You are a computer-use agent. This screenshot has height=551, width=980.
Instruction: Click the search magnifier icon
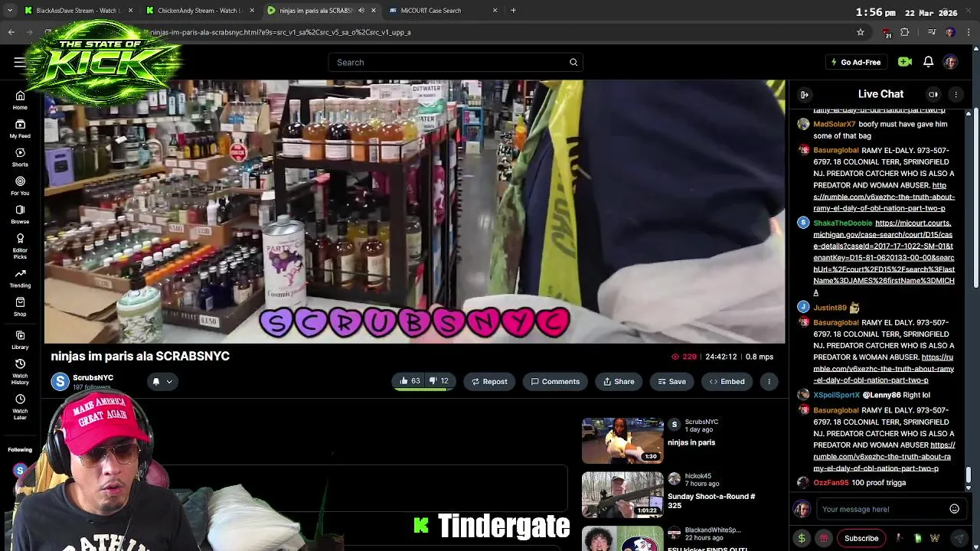(x=573, y=62)
